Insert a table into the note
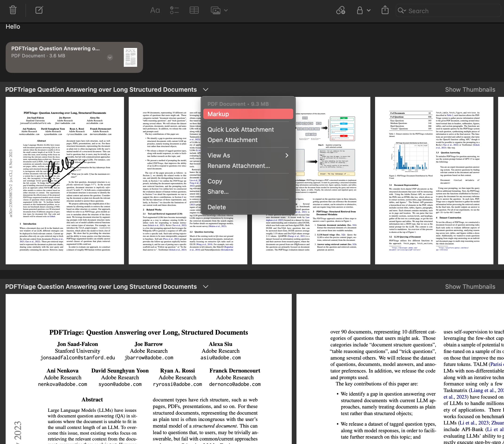The height and width of the screenshot is (444, 504). (x=194, y=11)
